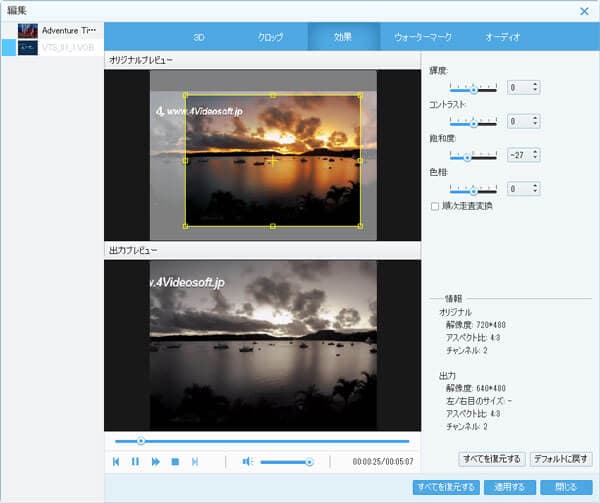Select the VTS_01_1.VOB file thumbnail
This screenshot has width=600, height=503.
click(28, 47)
